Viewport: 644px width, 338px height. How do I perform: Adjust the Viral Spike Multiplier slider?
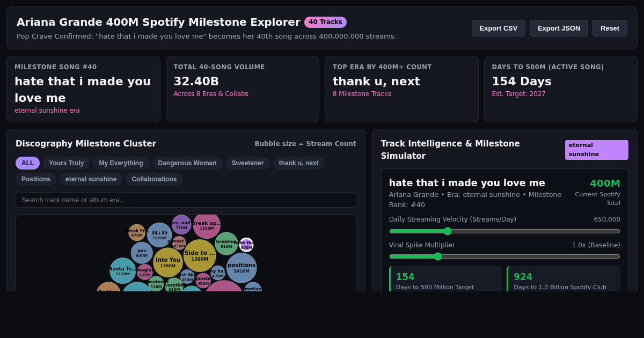pyautogui.click(x=504, y=256)
